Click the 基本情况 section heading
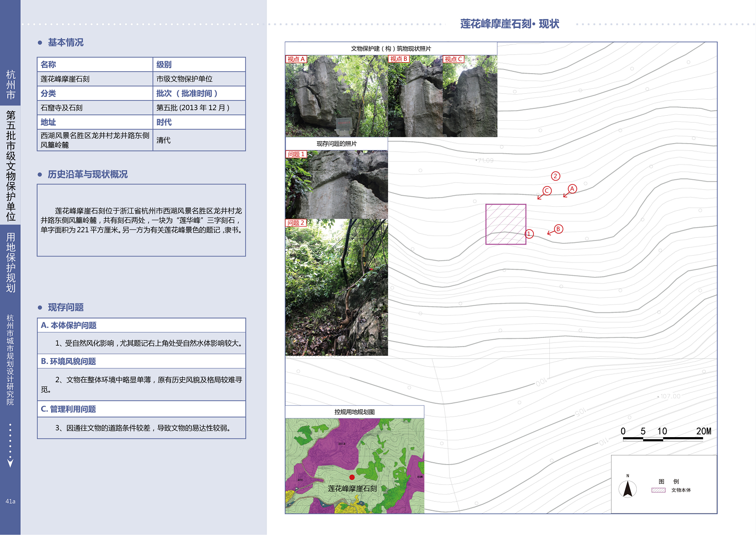 click(x=65, y=43)
